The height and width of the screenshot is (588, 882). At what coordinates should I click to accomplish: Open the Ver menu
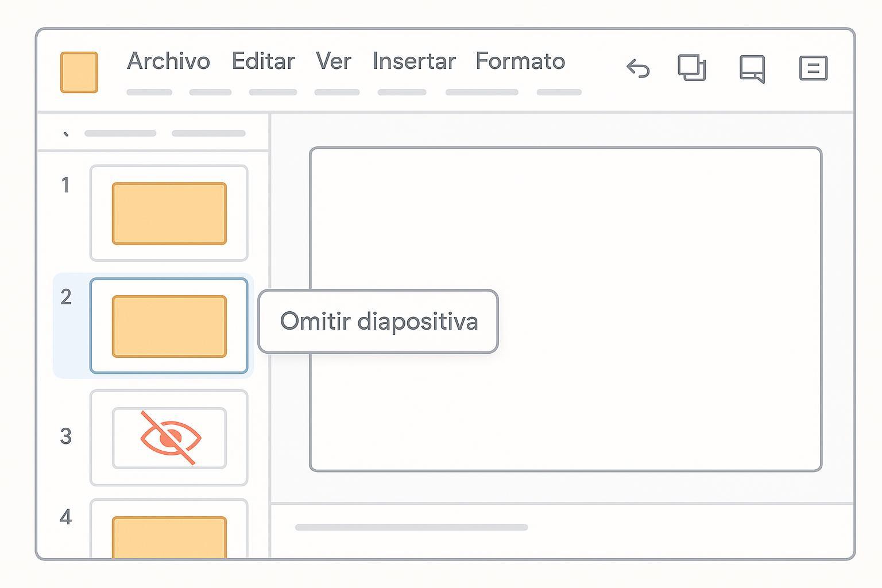(x=333, y=61)
